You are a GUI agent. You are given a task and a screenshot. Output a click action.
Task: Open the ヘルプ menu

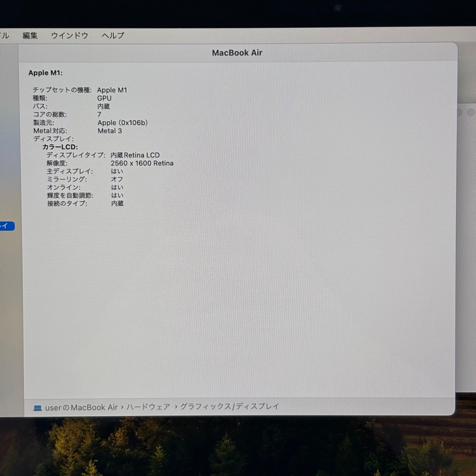pos(113,36)
